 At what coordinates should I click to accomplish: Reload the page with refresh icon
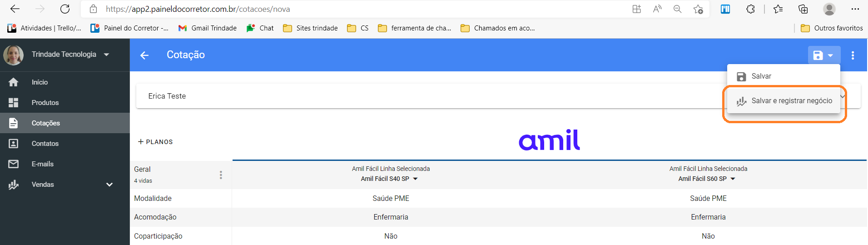[x=65, y=9]
